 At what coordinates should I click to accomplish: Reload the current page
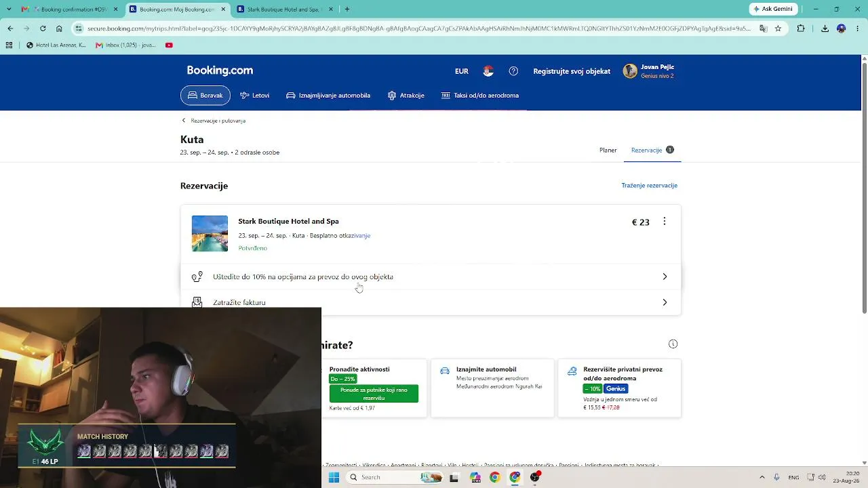coord(43,28)
